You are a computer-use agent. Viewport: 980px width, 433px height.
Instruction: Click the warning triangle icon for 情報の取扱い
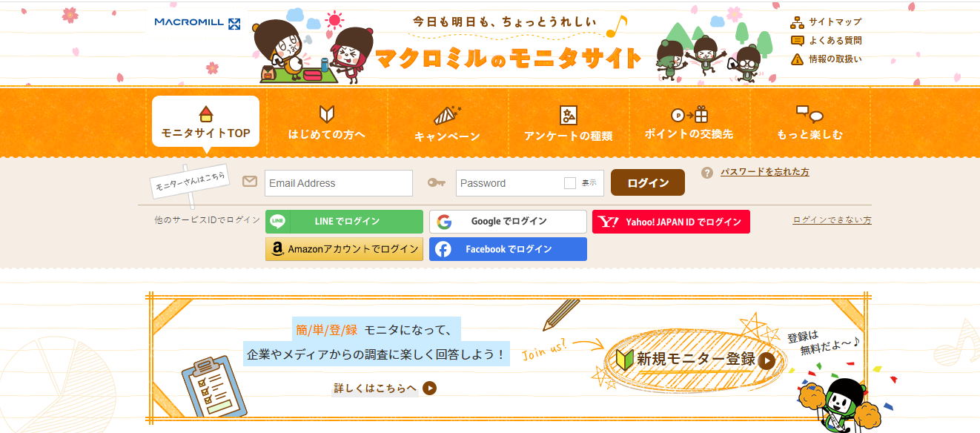click(798, 59)
